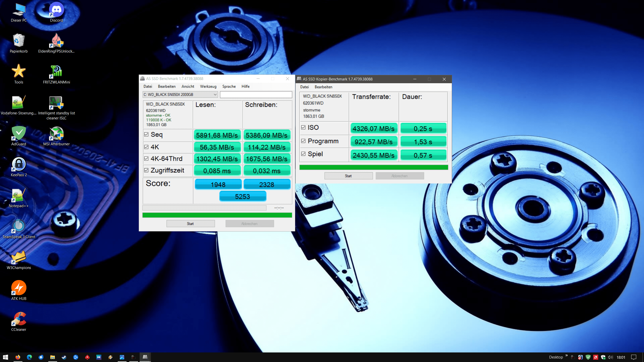
Task: Click Start in AS SSD Benchmark
Action: [190, 223]
